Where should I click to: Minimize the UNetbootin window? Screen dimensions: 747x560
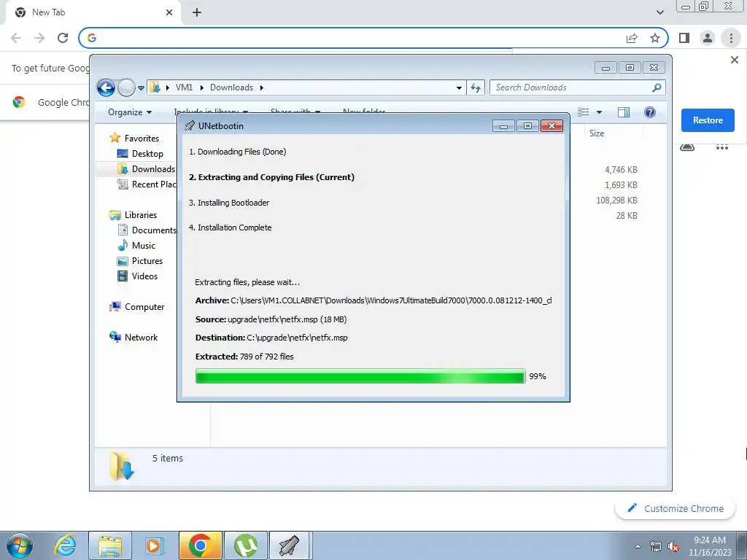[503, 125]
